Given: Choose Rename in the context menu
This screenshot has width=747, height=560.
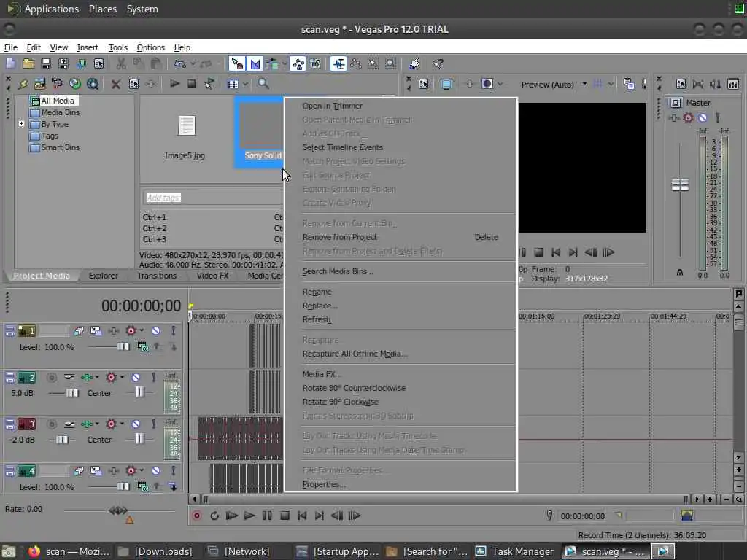Looking at the screenshot, I should (317, 292).
